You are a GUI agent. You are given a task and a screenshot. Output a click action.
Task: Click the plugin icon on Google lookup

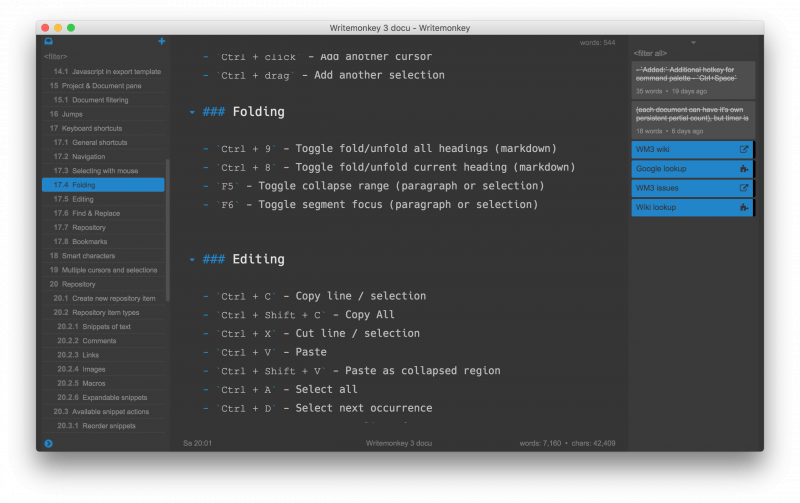pos(743,169)
